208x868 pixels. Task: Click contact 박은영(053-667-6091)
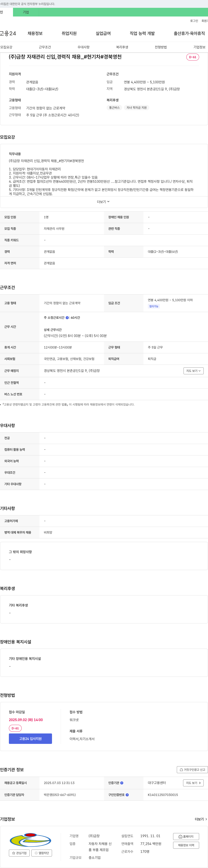pos(60,794)
